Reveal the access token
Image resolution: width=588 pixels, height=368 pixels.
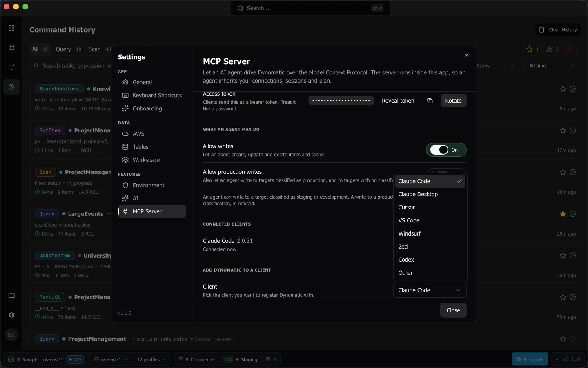398,101
